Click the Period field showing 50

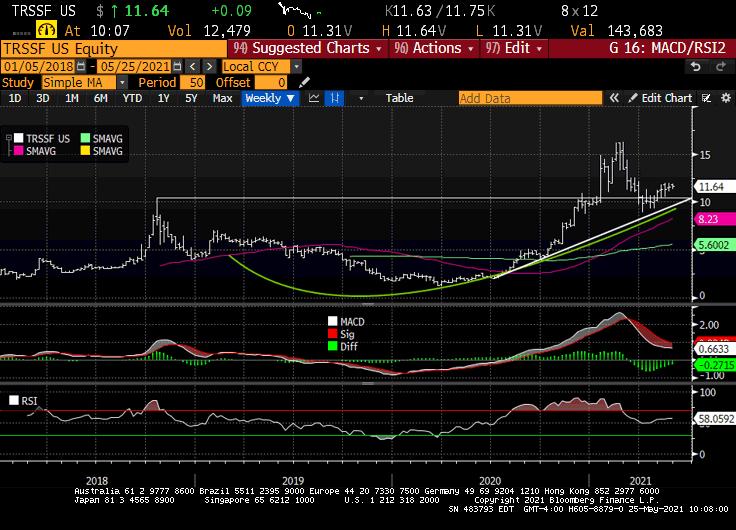click(192, 83)
